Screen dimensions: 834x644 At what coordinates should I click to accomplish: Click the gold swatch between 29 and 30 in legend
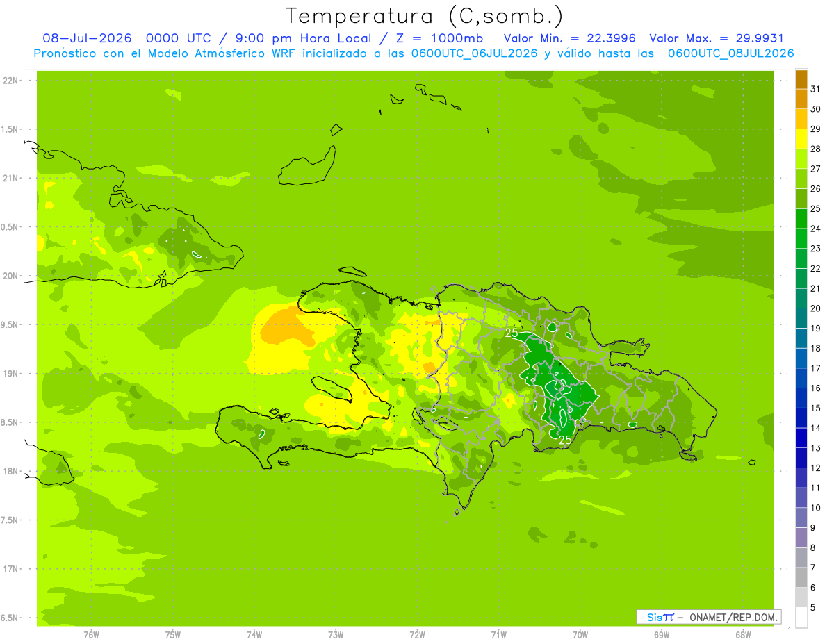[801, 119]
